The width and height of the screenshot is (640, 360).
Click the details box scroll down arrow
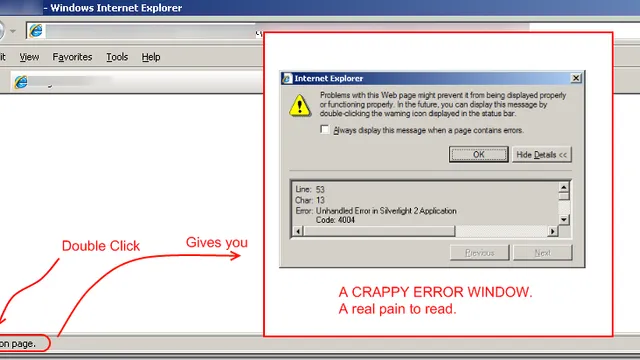click(x=564, y=220)
